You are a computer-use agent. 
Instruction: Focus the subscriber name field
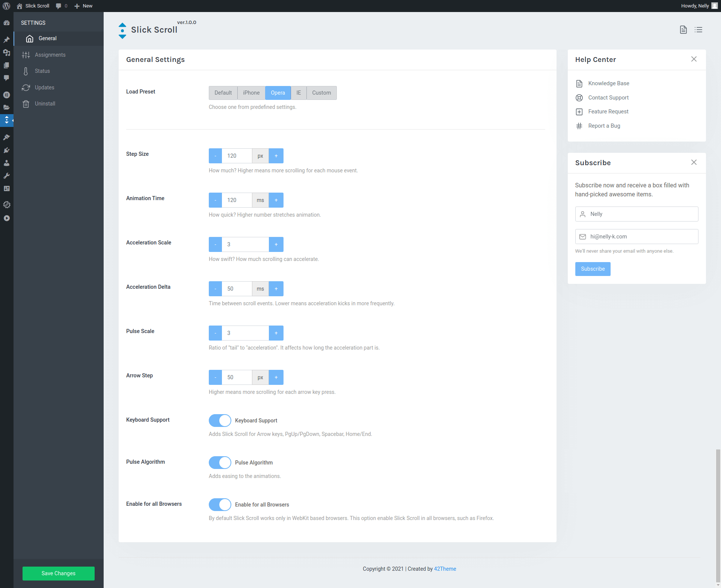[x=637, y=214]
